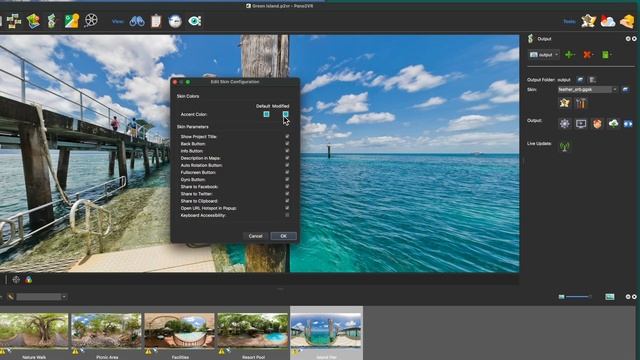Click Cancel in Edit Skin Configuration
Viewport: 640px width, 360px height.
tap(256, 236)
